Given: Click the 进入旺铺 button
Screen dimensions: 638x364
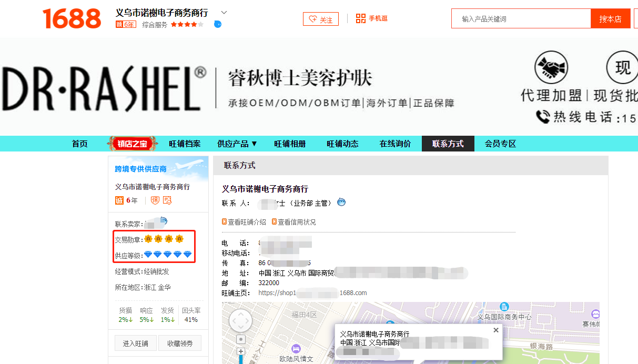Looking at the screenshot, I should click(x=135, y=343).
